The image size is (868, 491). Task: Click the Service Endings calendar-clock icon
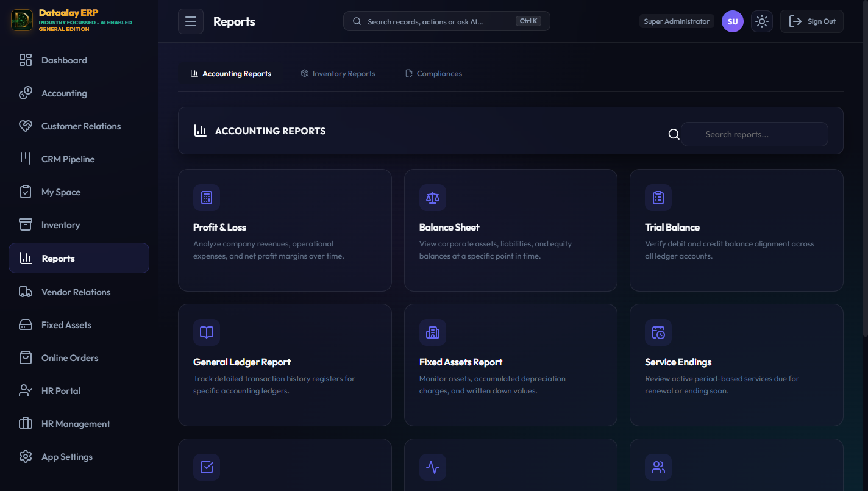pos(658,332)
